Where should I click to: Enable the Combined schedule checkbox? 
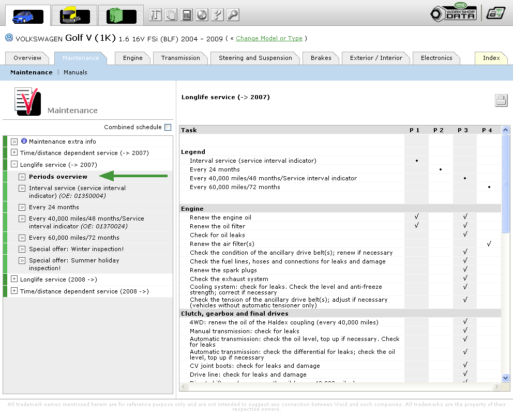[x=168, y=128]
